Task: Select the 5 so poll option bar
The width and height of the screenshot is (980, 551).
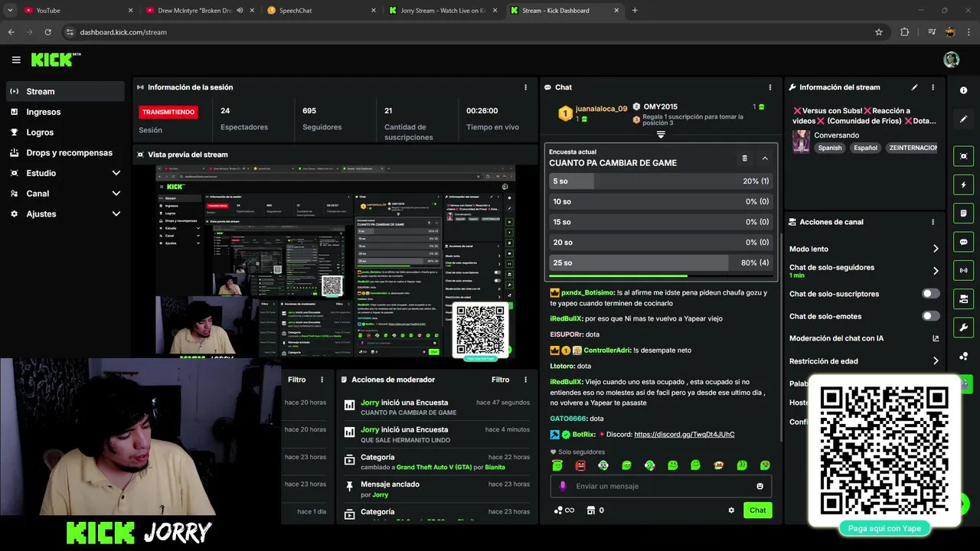Action: point(661,181)
